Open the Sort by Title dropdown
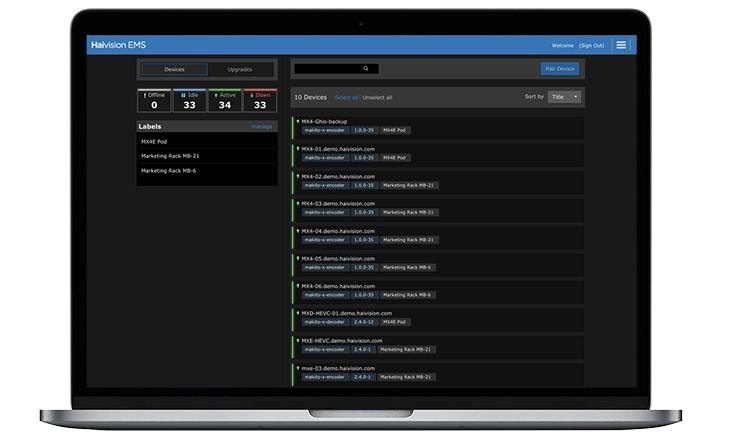The height and width of the screenshot is (437, 745). 564,97
